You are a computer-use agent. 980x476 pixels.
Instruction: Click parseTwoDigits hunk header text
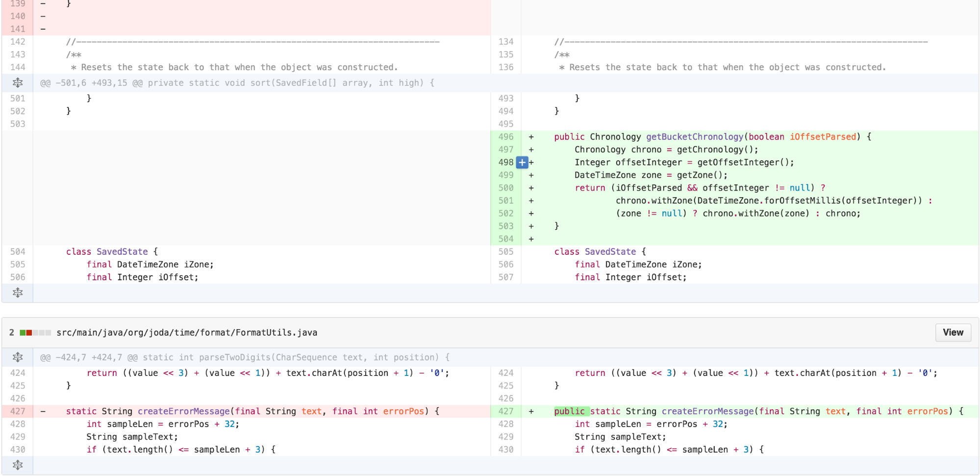tap(245, 357)
